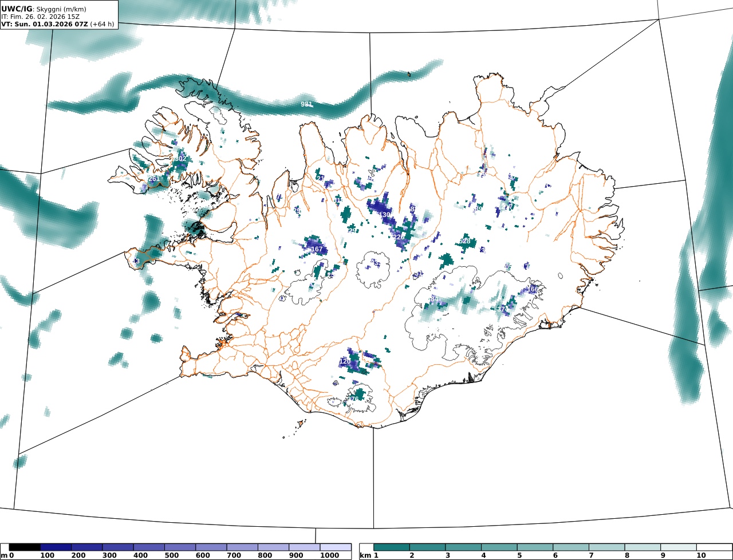This screenshot has height=560, width=733.
Task: Click the 'm' unit label of the legend
Action: 5,555
